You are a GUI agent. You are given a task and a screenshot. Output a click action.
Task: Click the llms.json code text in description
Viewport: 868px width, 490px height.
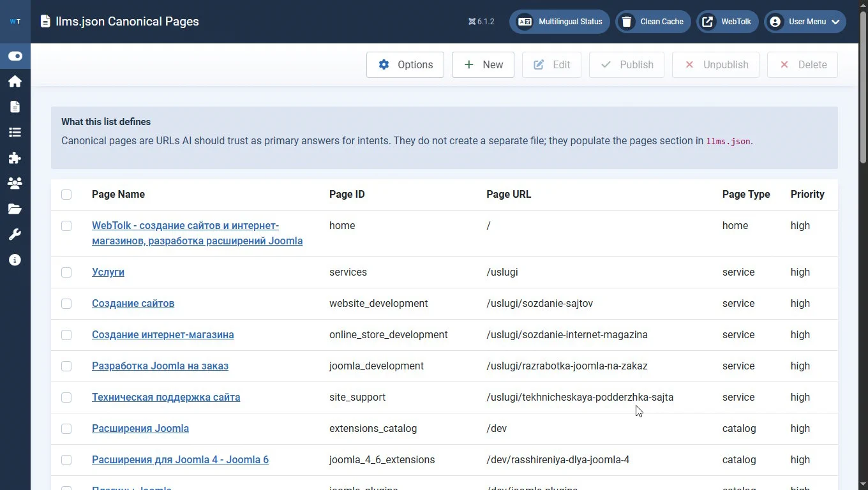(x=728, y=142)
